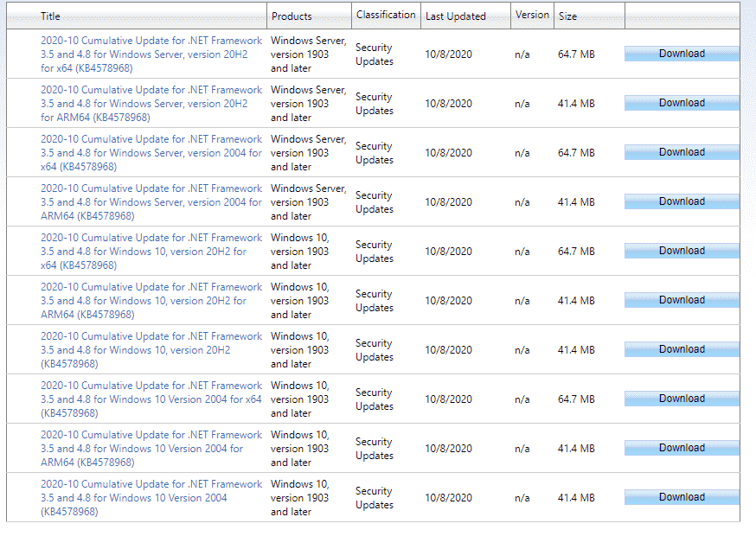Download the Windows 10 Version 2004 x64 update

pos(681,399)
